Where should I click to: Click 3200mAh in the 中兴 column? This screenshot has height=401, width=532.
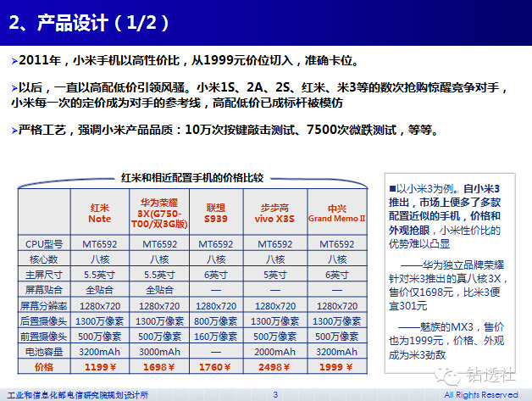click(x=337, y=352)
